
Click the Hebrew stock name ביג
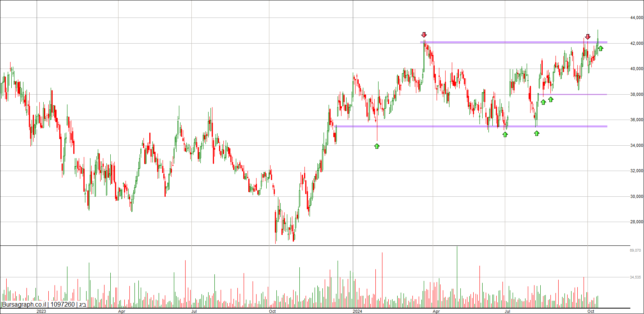83,305
